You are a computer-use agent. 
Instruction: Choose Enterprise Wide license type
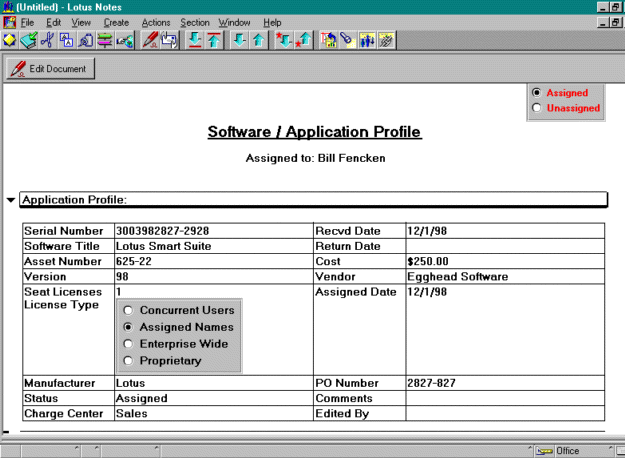[128, 344]
